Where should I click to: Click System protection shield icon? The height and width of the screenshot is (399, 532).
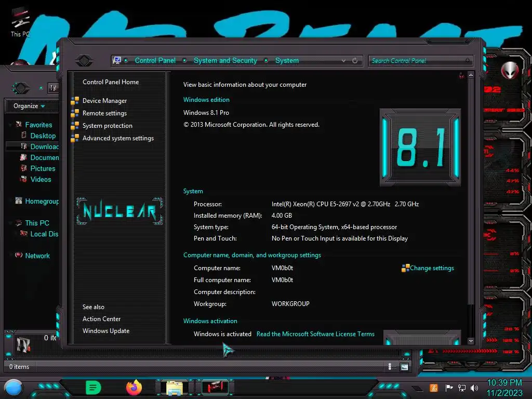(75, 126)
